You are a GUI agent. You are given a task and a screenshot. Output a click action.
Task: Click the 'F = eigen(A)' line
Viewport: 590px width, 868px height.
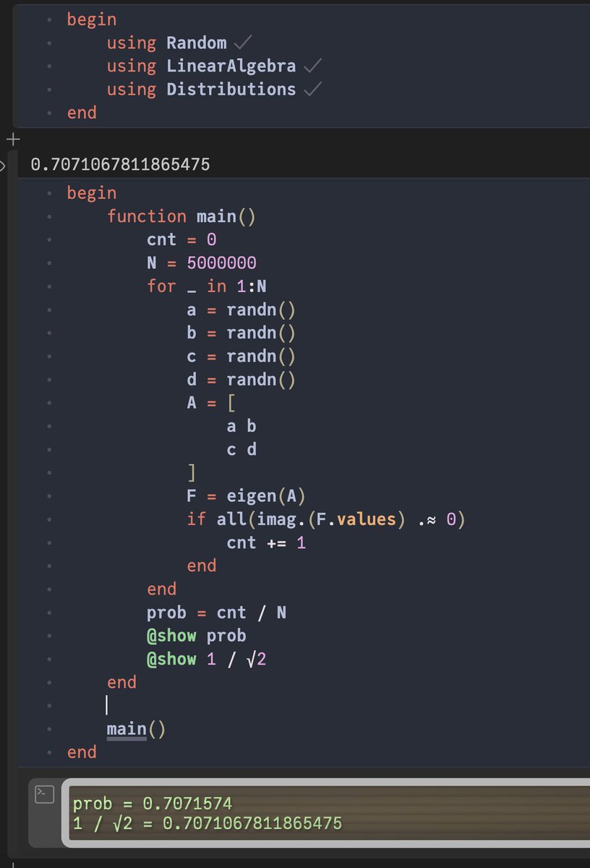click(247, 496)
